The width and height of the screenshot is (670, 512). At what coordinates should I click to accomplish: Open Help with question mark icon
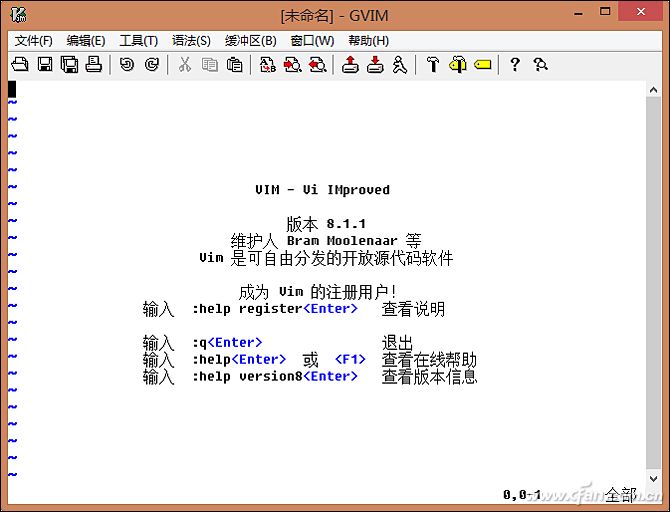(515, 65)
